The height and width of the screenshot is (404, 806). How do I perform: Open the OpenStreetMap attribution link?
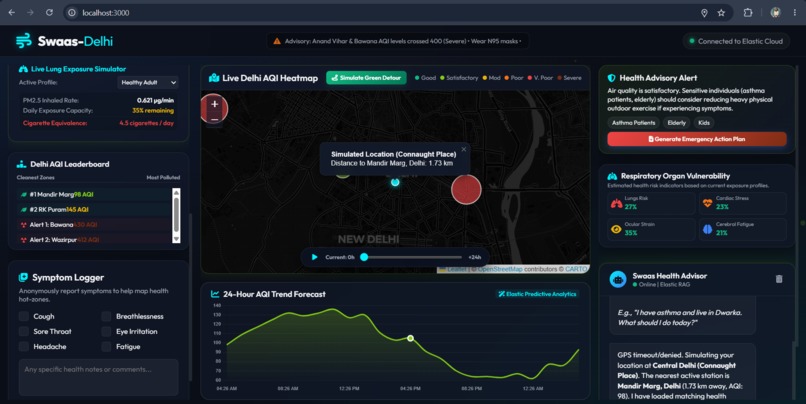coord(500,269)
